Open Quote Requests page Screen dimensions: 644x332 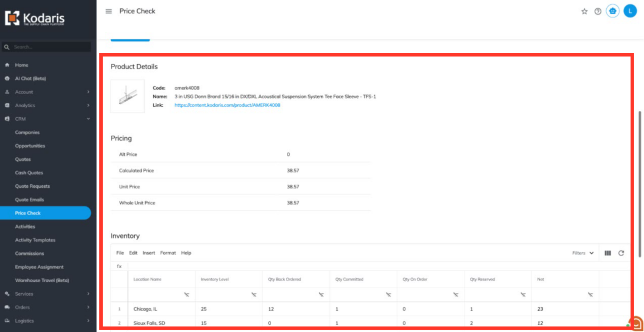(32, 186)
